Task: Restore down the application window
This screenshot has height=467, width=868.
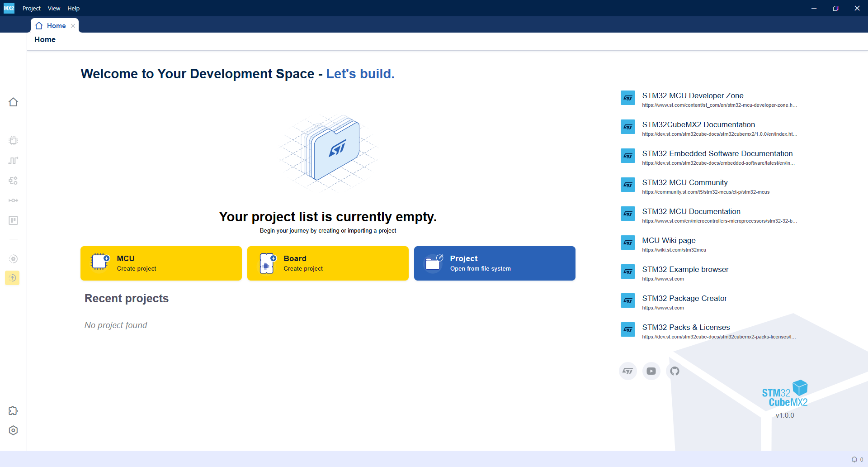Action: [x=835, y=8]
